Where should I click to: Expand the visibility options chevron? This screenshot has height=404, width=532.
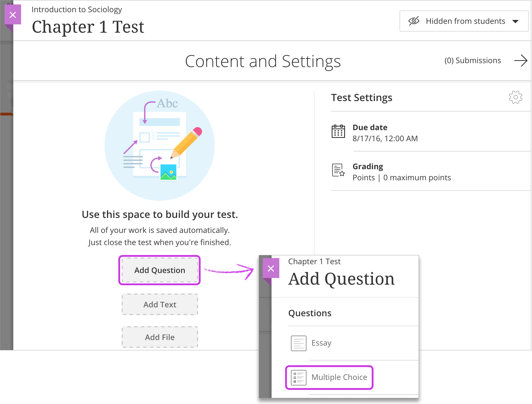(x=515, y=21)
